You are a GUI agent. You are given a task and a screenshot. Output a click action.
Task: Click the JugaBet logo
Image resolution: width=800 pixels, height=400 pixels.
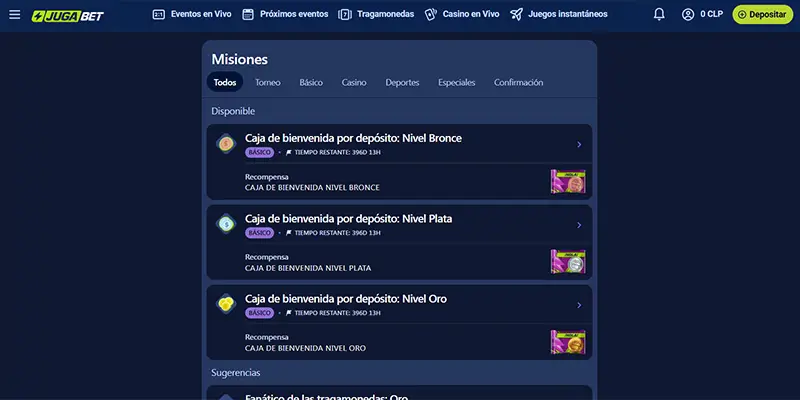[67, 16]
